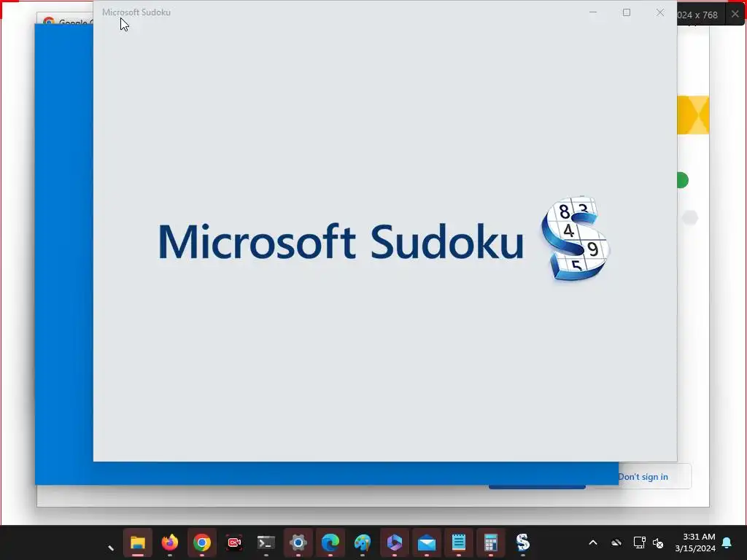Image resolution: width=747 pixels, height=560 pixels.
Task: Click the muted volume tray icon
Action: click(658, 542)
